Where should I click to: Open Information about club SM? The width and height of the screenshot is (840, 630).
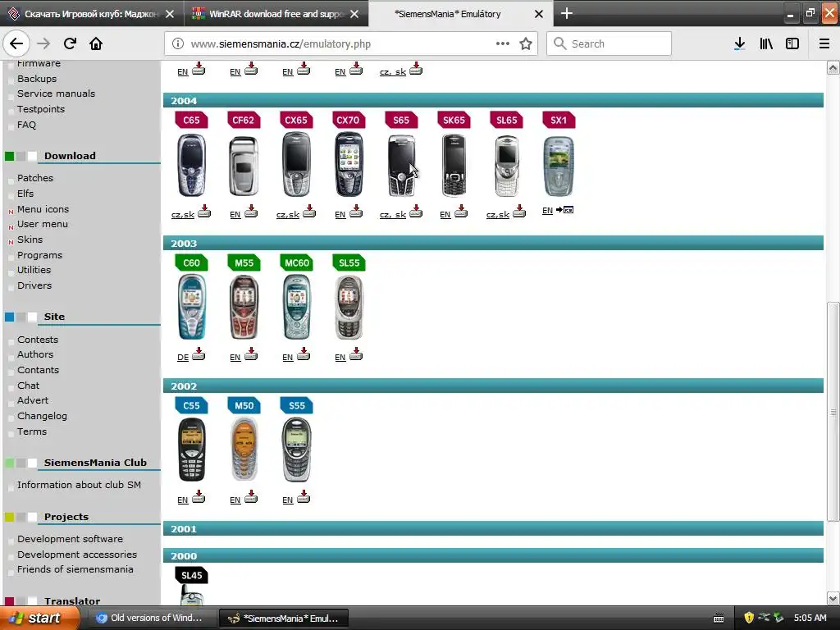click(79, 485)
